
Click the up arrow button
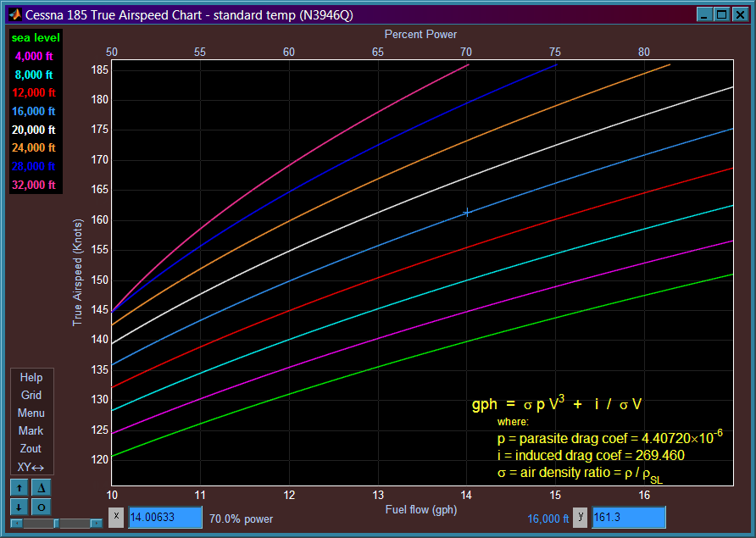[19, 488]
